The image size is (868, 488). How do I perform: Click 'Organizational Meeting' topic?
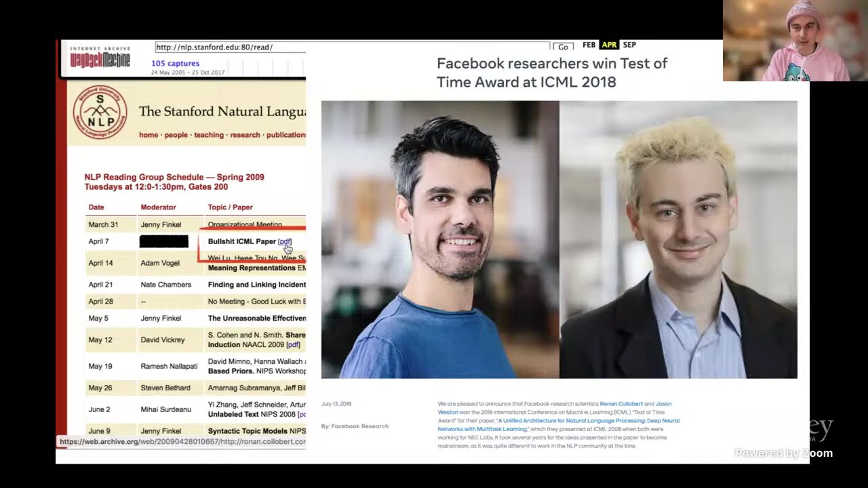(x=245, y=224)
